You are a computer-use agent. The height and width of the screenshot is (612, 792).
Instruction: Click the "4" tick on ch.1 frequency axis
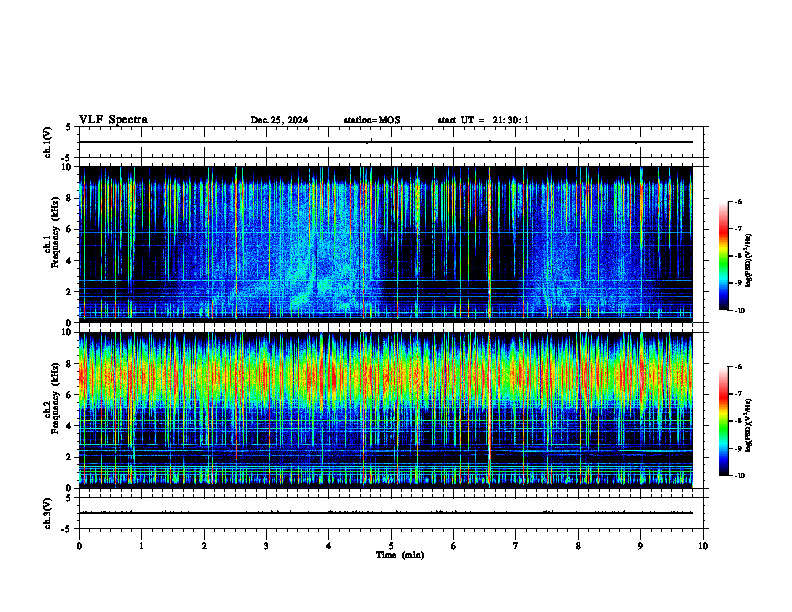tap(70, 261)
